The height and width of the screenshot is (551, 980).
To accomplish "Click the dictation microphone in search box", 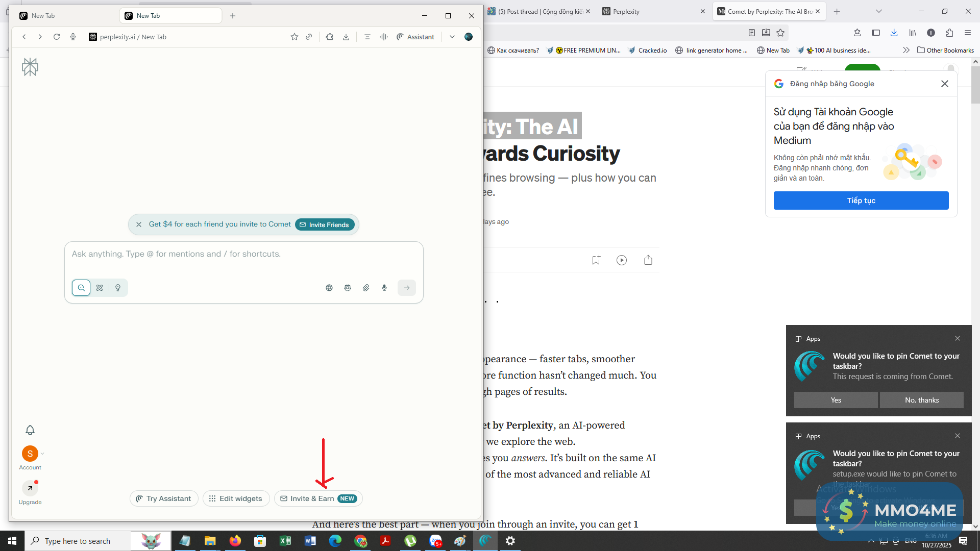I will point(384,288).
